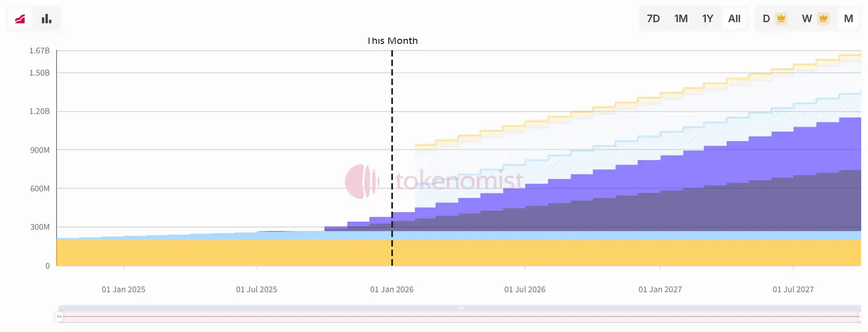Toggle the 7D time range
This screenshot has width=868, height=332.
click(x=653, y=18)
